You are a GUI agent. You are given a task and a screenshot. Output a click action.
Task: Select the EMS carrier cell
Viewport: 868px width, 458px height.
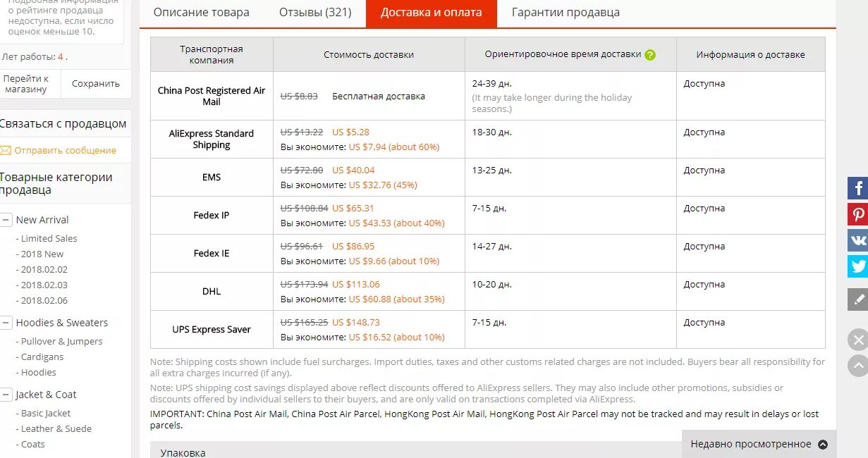click(x=212, y=177)
